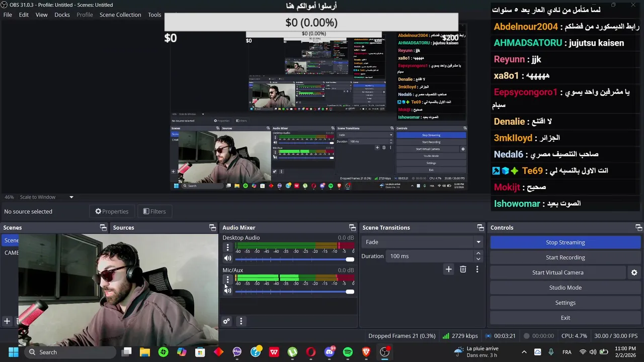644x362 pixels.
Task: Open the weather widget La pluie arrive
Action: 476,352
